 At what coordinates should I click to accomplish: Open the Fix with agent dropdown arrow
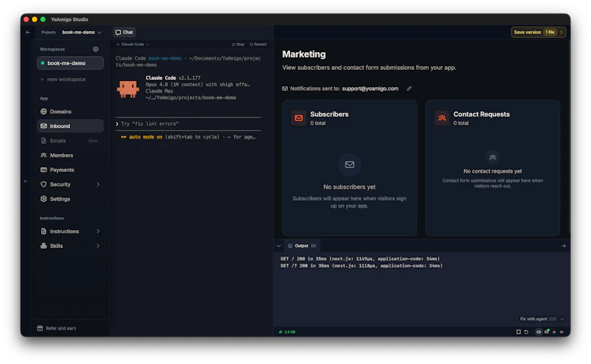point(562,319)
